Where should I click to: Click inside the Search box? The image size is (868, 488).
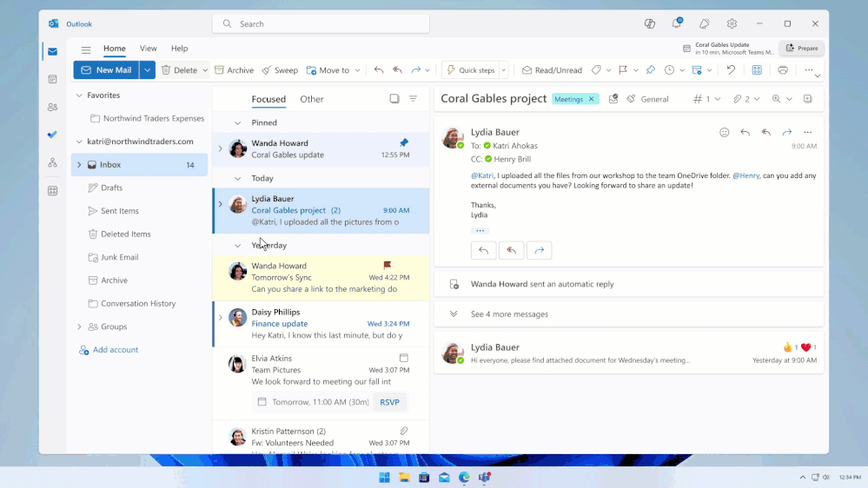pyautogui.click(x=321, y=23)
